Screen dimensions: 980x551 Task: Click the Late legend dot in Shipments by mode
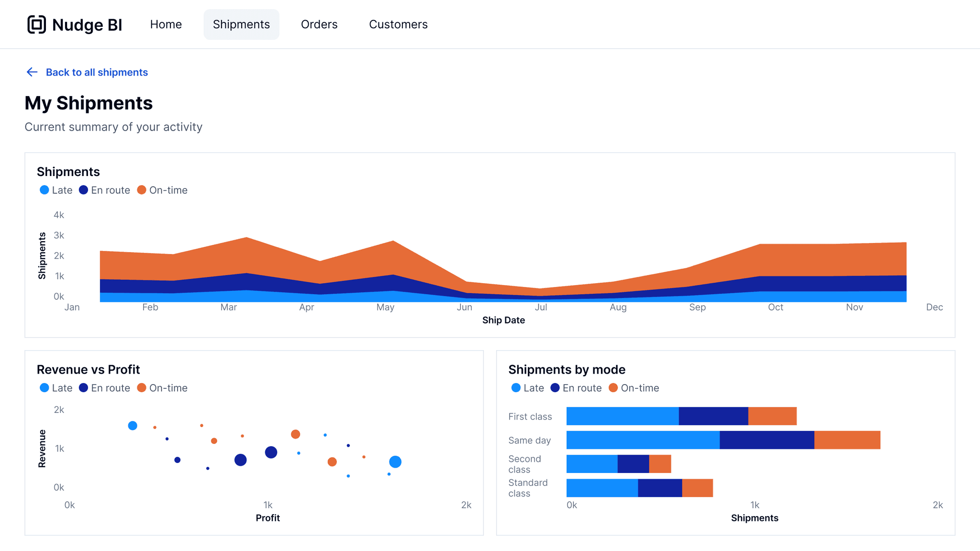516,388
